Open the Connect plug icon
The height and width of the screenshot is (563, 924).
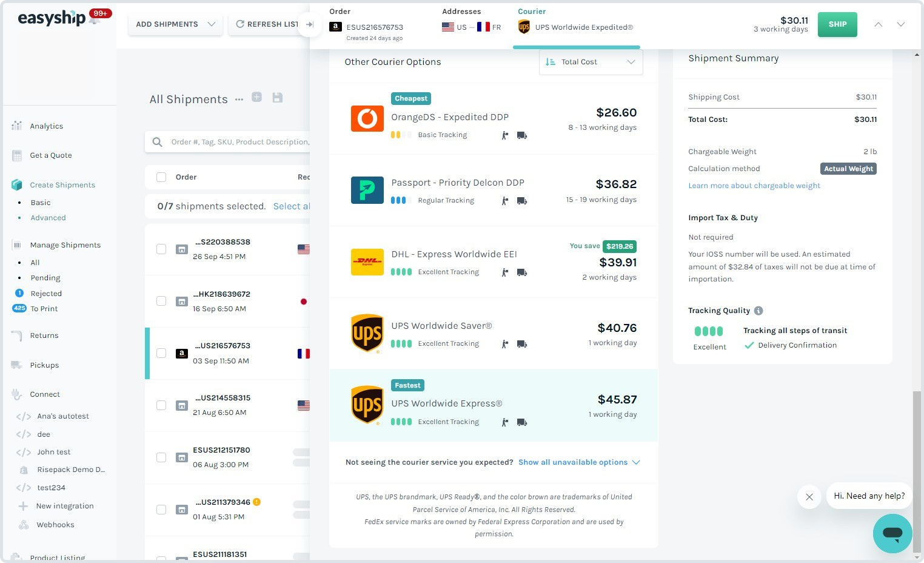pyautogui.click(x=17, y=394)
